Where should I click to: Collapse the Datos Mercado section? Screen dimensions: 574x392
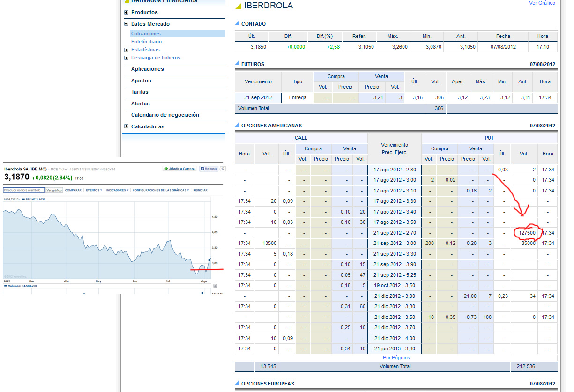[x=127, y=24]
